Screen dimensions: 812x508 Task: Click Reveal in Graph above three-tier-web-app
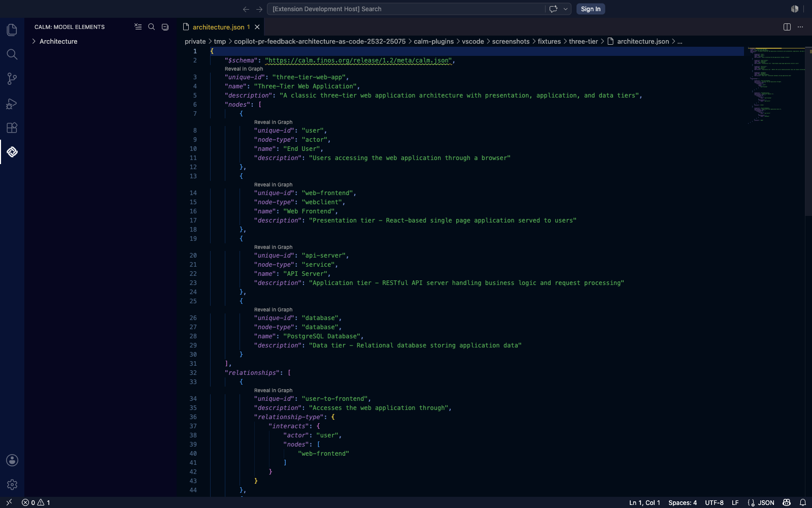coord(244,69)
